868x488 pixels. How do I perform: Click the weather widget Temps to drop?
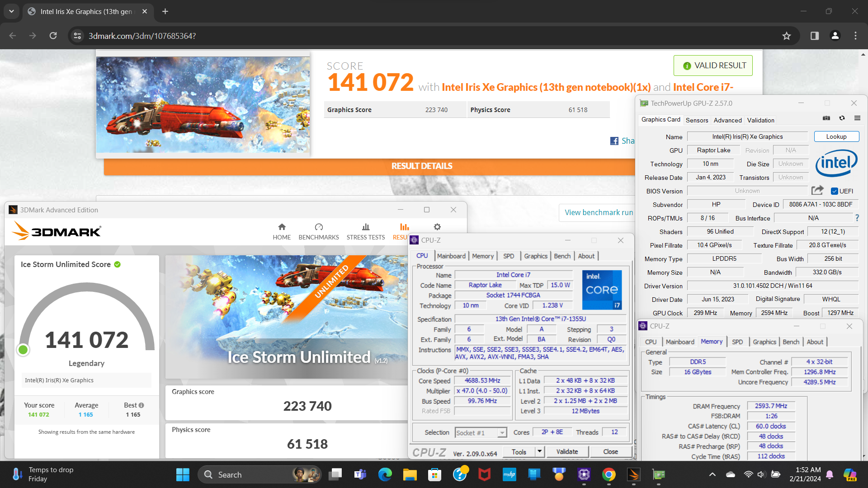point(43,474)
